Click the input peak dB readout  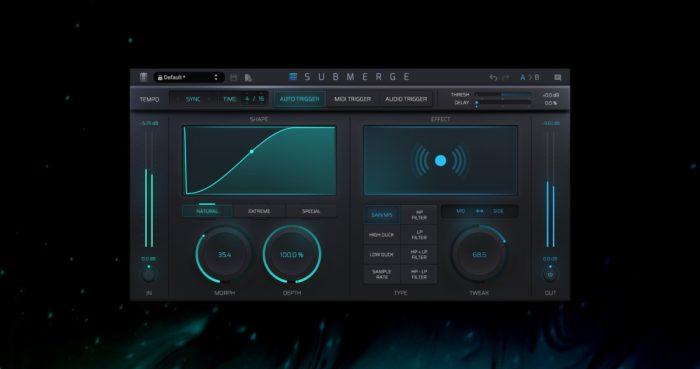pyautogui.click(x=149, y=123)
